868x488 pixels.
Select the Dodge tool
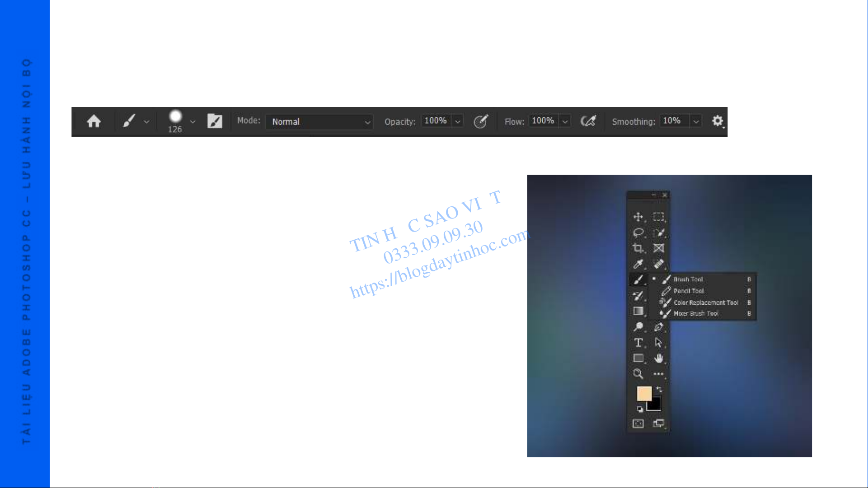pos(638,327)
